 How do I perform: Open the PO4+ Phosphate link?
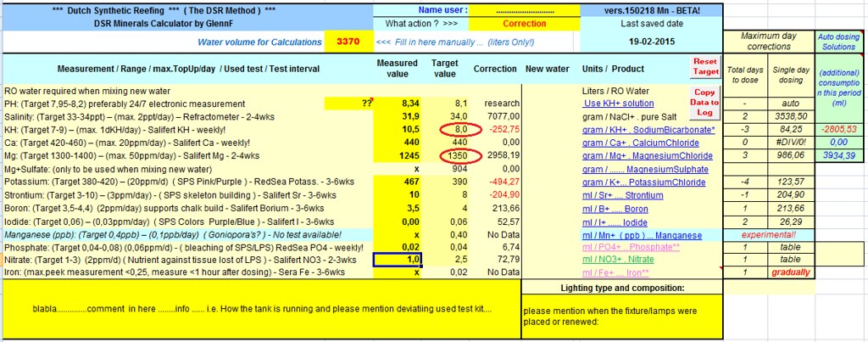coord(632,247)
